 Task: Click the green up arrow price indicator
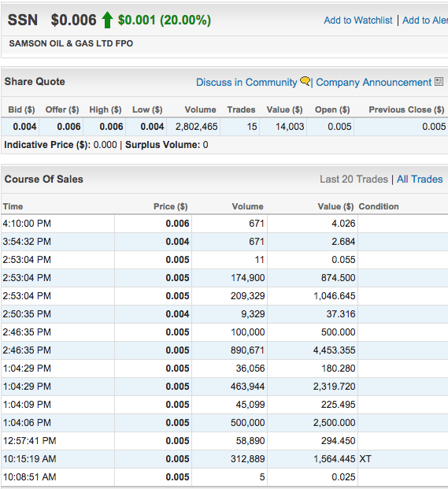coord(107,20)
